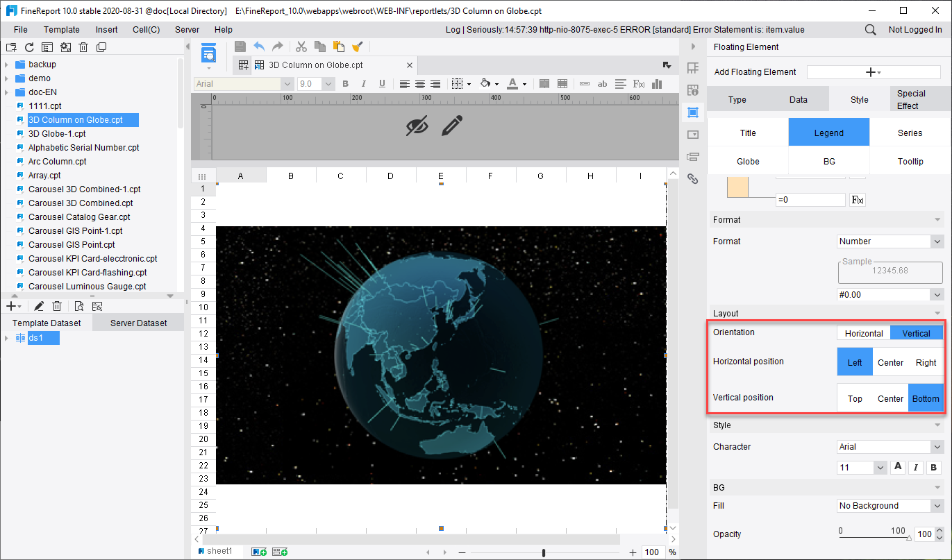Set vertical position to Bottom
Image resolution: width=952 pixels, height=560 pixels.
pyautogui.click(x=926, y=398)
